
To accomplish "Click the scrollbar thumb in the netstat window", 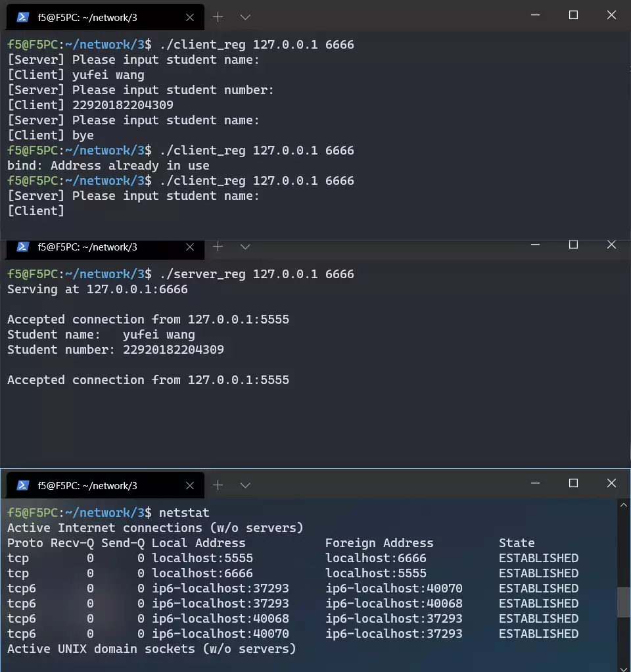I will (624, 602).
